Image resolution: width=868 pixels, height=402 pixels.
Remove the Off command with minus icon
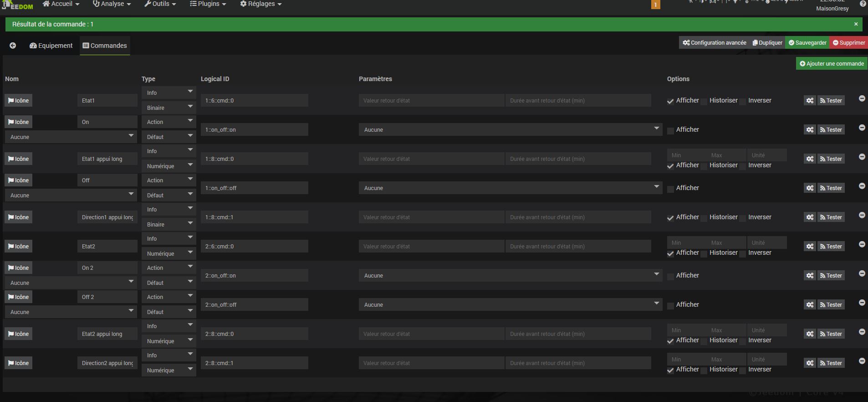862,186
